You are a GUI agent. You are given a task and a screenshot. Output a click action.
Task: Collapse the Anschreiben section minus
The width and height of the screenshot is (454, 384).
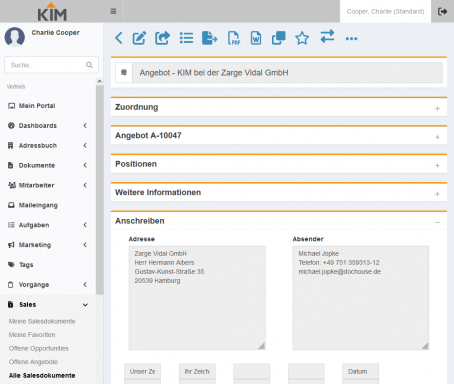437,222
